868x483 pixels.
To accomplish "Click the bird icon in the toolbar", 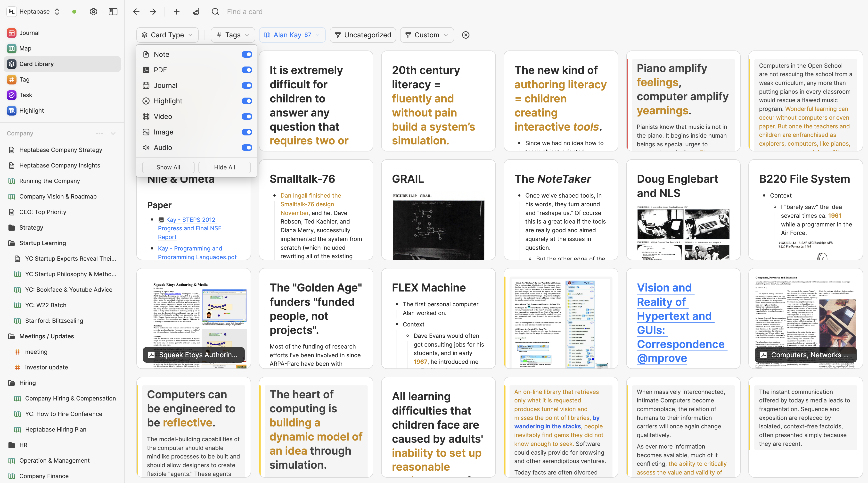I will pos(196,12).
